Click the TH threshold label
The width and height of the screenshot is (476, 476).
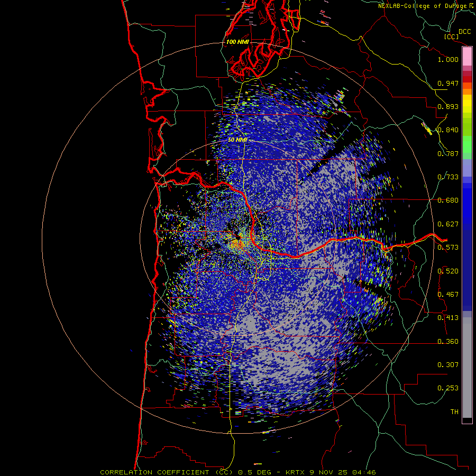(x=454, y=412)
